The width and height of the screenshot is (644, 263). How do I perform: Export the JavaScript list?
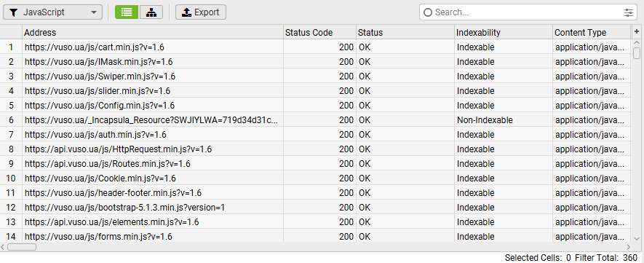(201, 12)
